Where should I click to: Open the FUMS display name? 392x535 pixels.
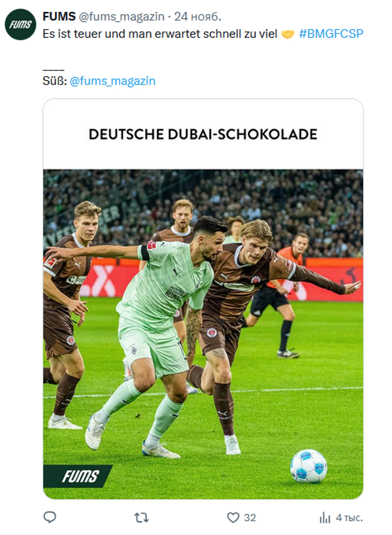tap(59, 16)
